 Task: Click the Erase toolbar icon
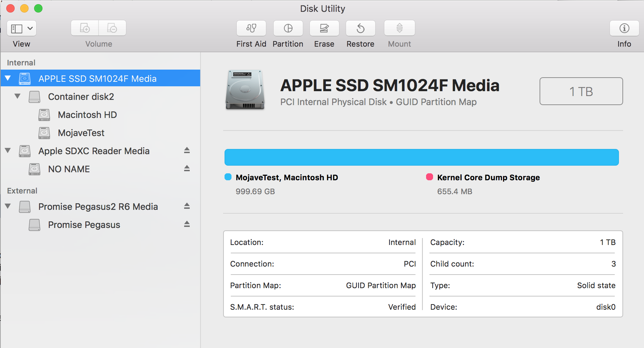click(324, 28)
